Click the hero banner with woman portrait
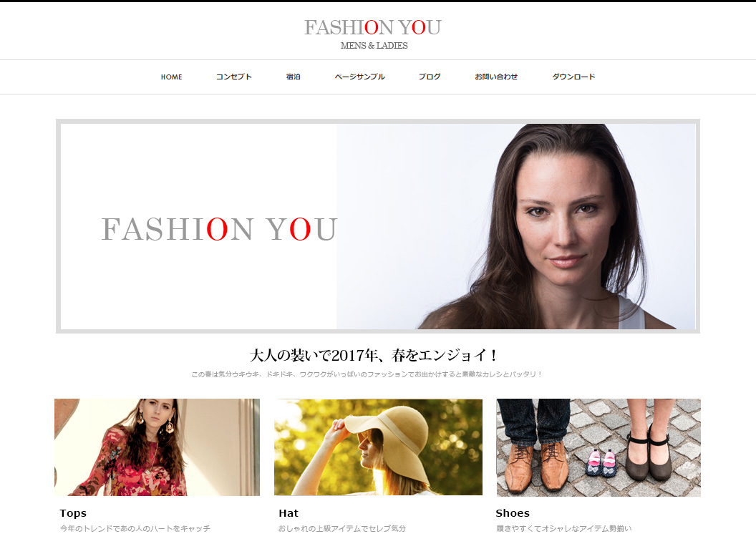Viewport: 756px width, 554px height. click(378, 226)
